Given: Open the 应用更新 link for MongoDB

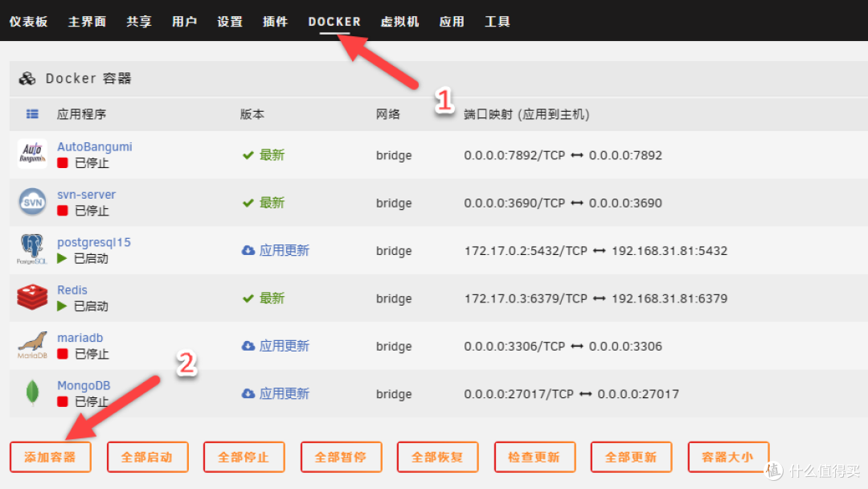Looking at the screenshot, I should tap(283, 393).
